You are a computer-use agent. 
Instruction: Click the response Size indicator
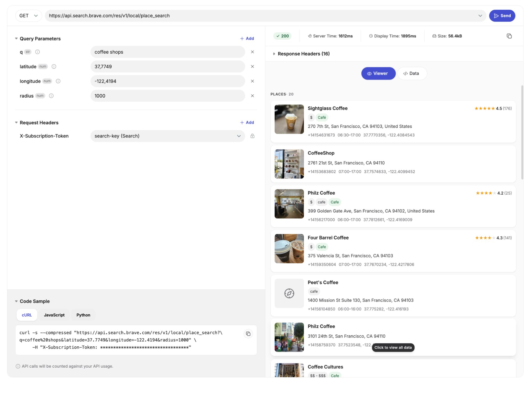pos(447,36)
